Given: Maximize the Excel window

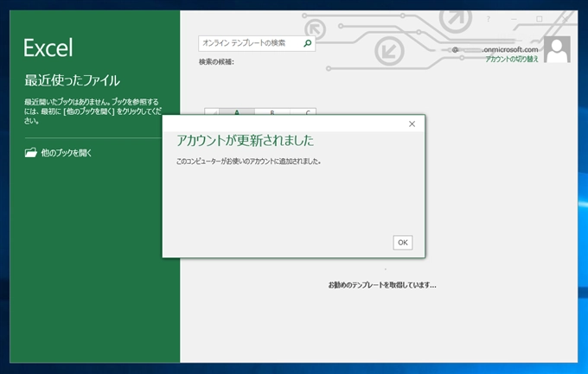Looking at the screenshot, I should pos(540,19).
